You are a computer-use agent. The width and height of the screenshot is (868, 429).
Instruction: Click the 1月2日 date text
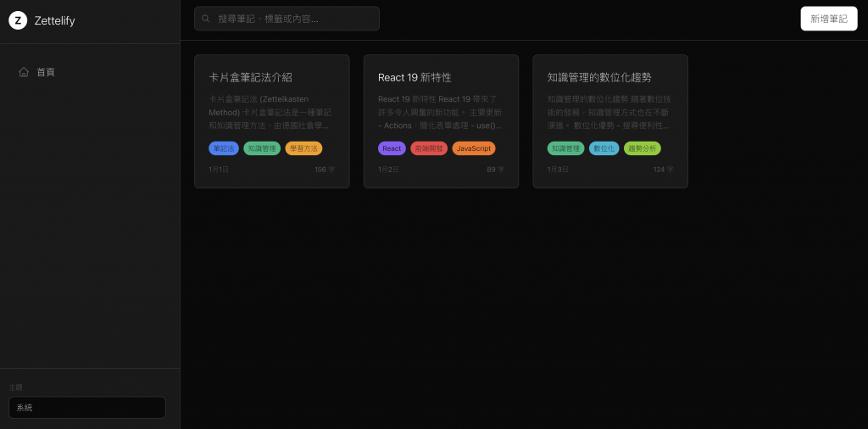tap(388, 170)
